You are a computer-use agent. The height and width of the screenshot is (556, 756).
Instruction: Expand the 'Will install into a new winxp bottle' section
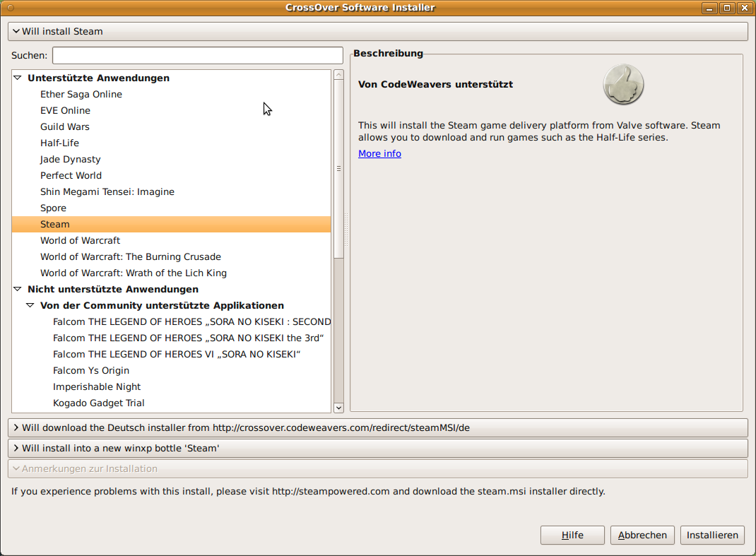pos(377,448)
